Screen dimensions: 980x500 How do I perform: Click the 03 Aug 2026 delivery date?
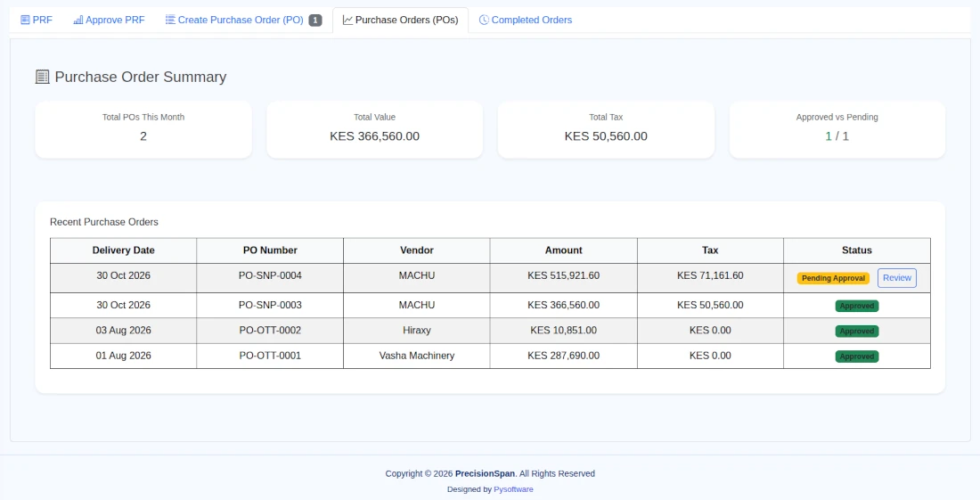click(123, 330)
